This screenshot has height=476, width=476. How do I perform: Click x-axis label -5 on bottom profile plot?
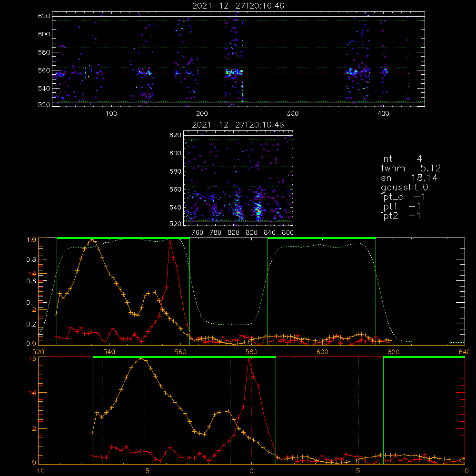[x=145, y=471]
